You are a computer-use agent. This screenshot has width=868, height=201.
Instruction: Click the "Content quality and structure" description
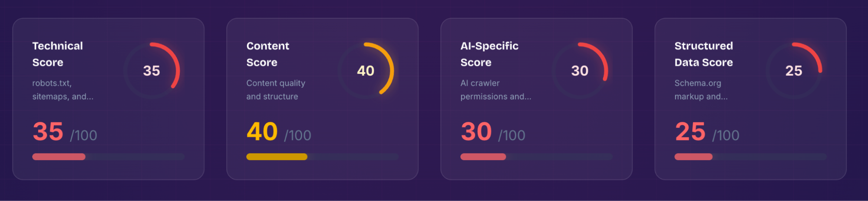(x=275, y=90)
